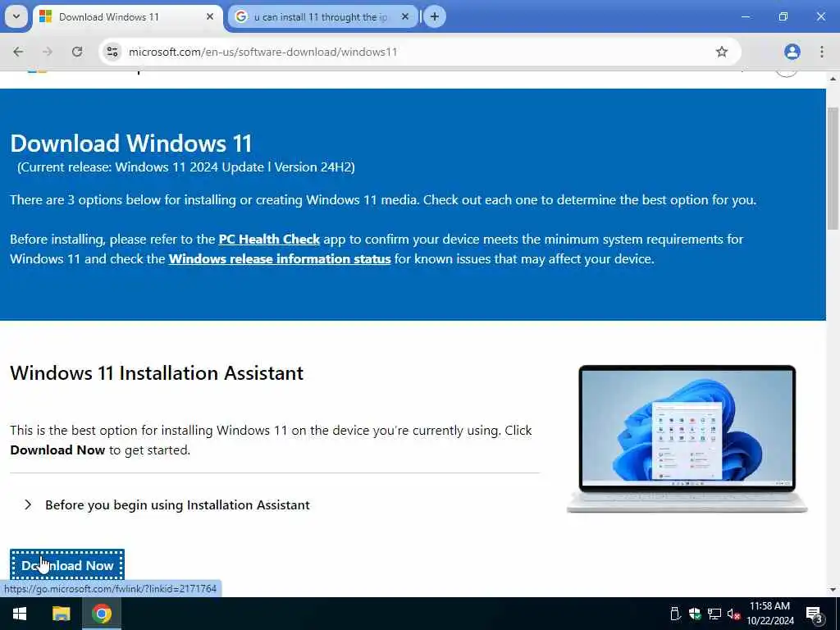Minimize the Chrome window
Viewport: 840px width, 630px height.
coord(746,16)
